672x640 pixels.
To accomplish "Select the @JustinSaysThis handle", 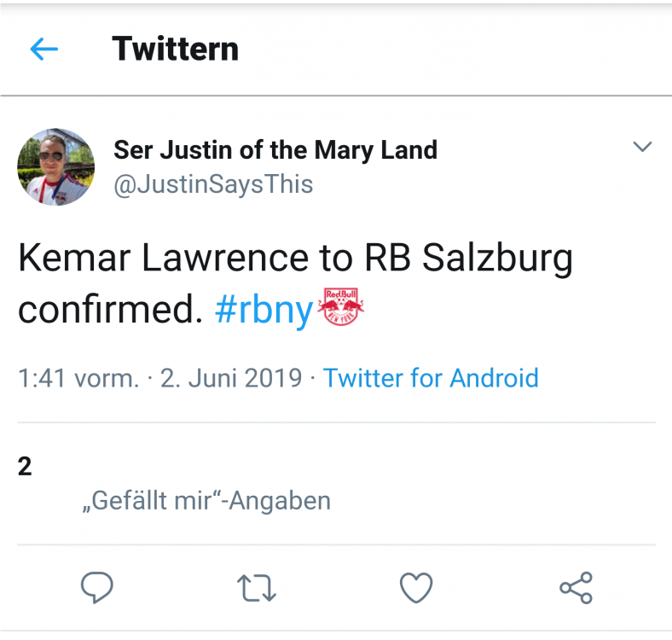I will (x=213, y=184).
